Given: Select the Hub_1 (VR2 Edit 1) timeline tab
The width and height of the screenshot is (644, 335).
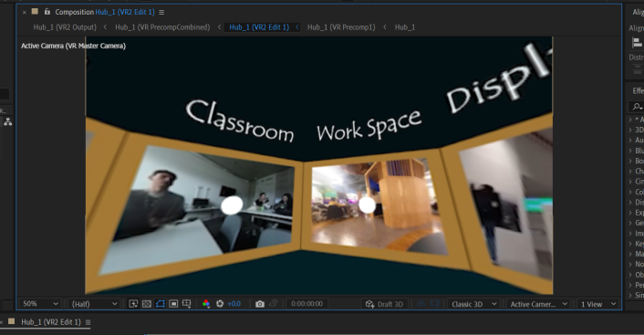Looking at the screenshot, I should [x=51, y=322].
